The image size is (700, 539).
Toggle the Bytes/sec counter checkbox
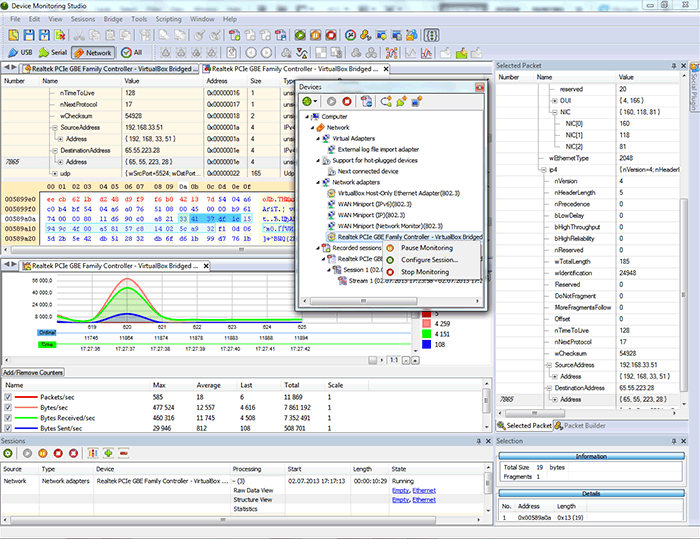click(x=8, y=407)
